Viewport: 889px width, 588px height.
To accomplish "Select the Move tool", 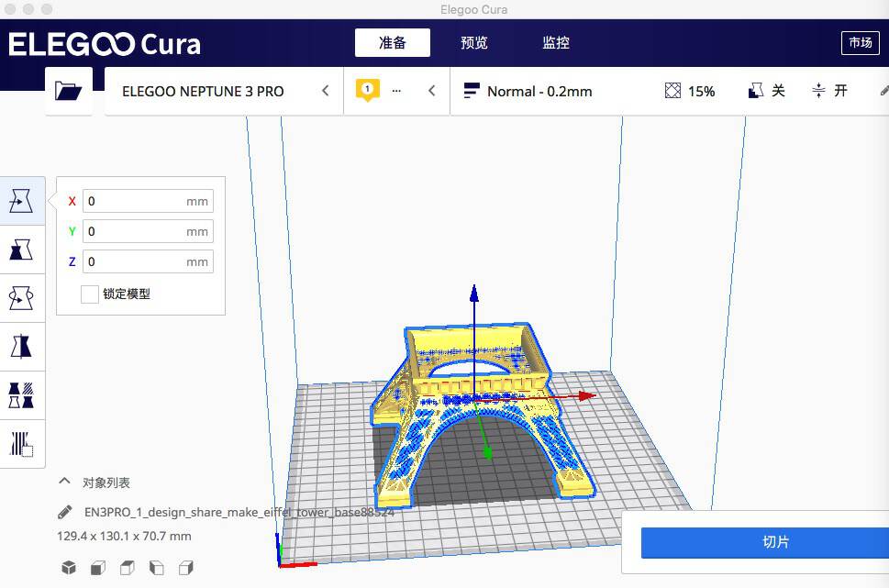I will 21,201.
